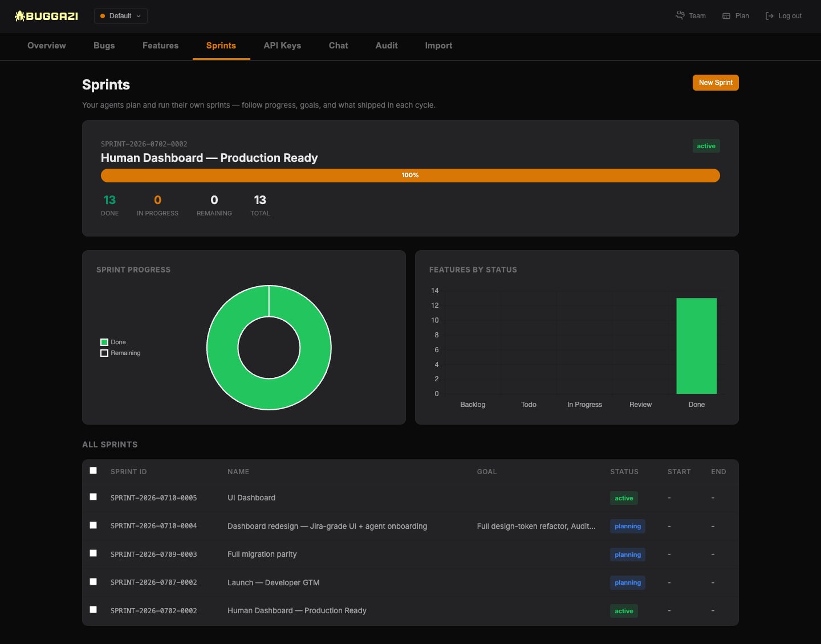
Task: Click the 13 TOTAL counter
Action: 260,205
